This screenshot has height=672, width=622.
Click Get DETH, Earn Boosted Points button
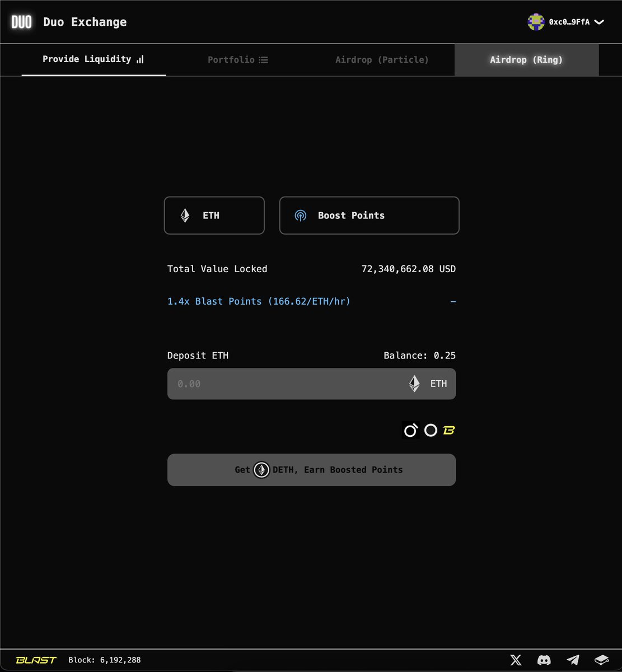coord(311,470)
